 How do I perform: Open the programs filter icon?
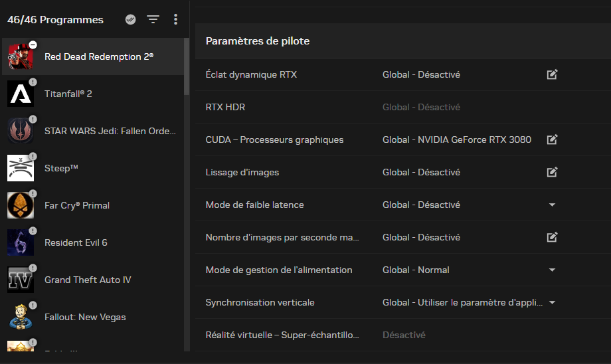(153, 19)
